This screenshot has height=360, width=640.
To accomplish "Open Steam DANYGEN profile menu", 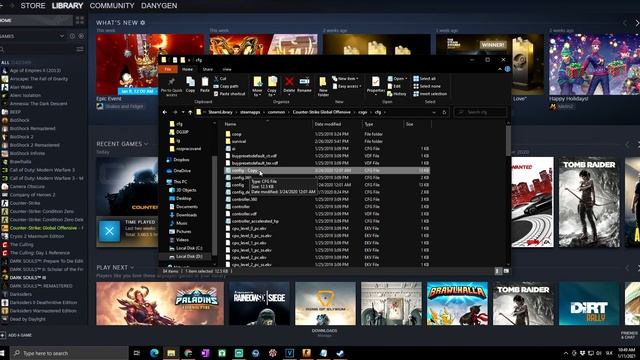I will pos(159,6).
